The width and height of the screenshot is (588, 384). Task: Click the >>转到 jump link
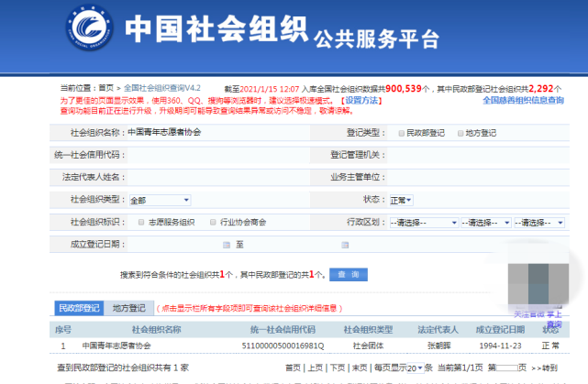click(544, 368)
